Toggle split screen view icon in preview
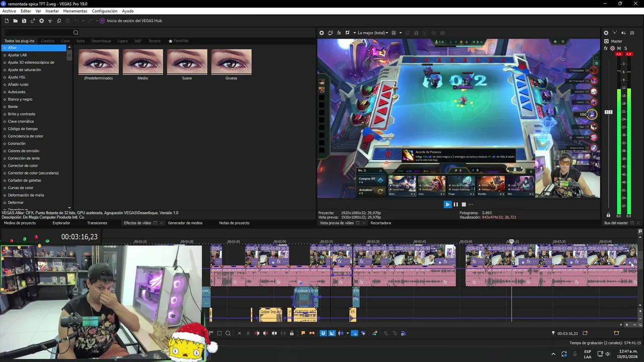Viewport: 644px width, 362px height. [348, 33]
